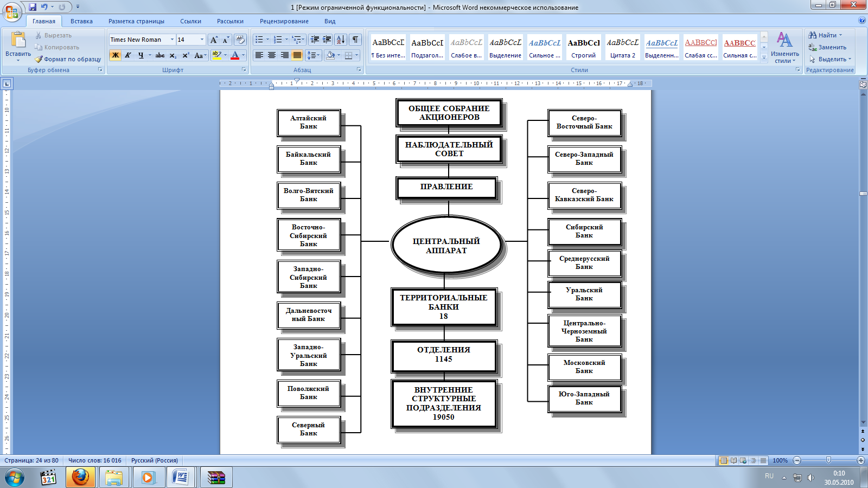Click the Word Help question icon
Viewport: 868px width, 488px height.
(x=862, y=21)
